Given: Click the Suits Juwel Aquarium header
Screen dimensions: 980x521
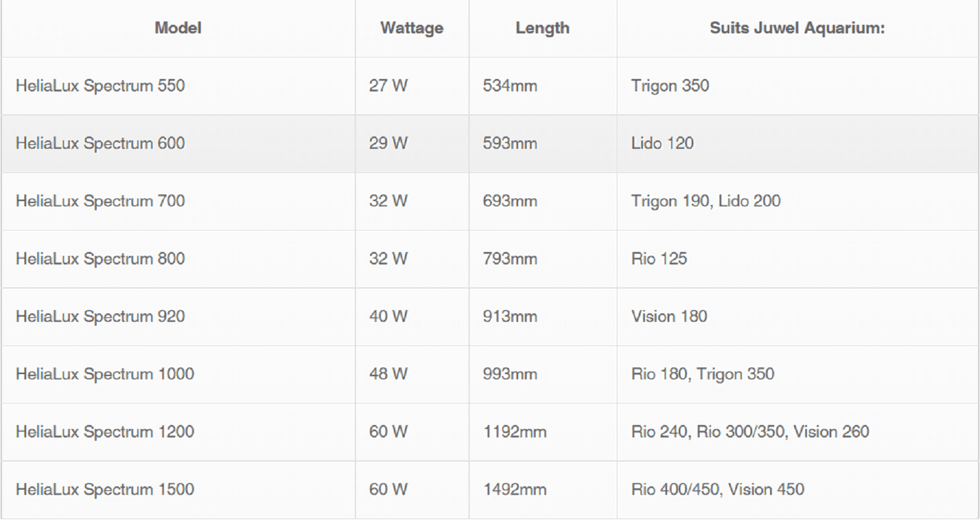Looking at the screenshot, I should tap(797, 28).
